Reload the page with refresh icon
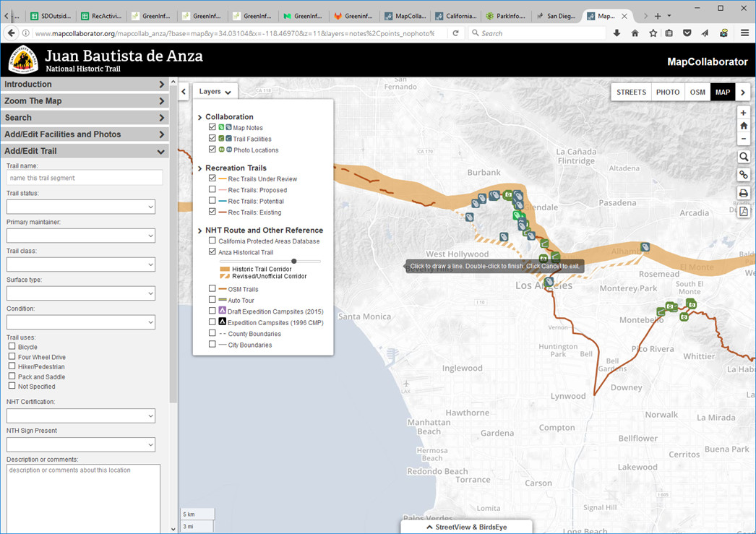Viewport: 756px width, 534px height. click(455, 33)
